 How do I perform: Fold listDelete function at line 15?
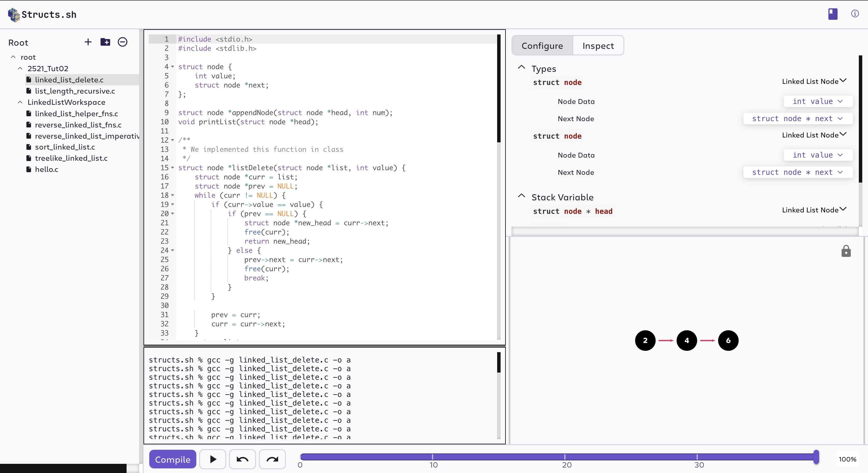(173, 167)
